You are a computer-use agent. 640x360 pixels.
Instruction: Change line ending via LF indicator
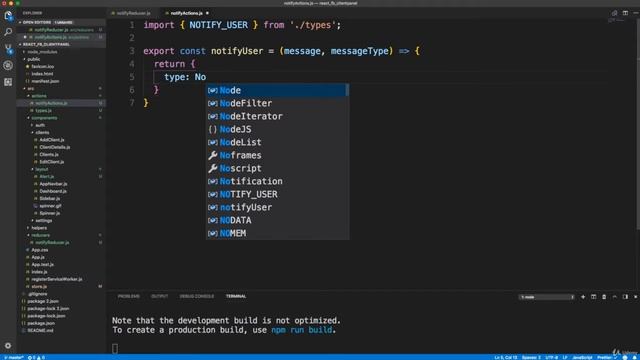(565, 358)
